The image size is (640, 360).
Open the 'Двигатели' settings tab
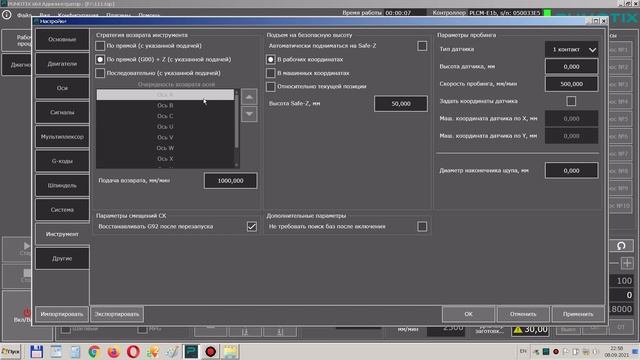coord(62,64)
